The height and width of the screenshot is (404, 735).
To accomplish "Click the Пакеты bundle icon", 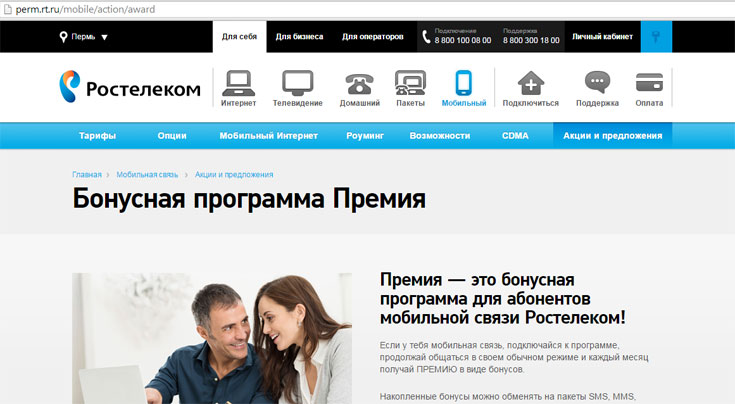I will 410,83.
